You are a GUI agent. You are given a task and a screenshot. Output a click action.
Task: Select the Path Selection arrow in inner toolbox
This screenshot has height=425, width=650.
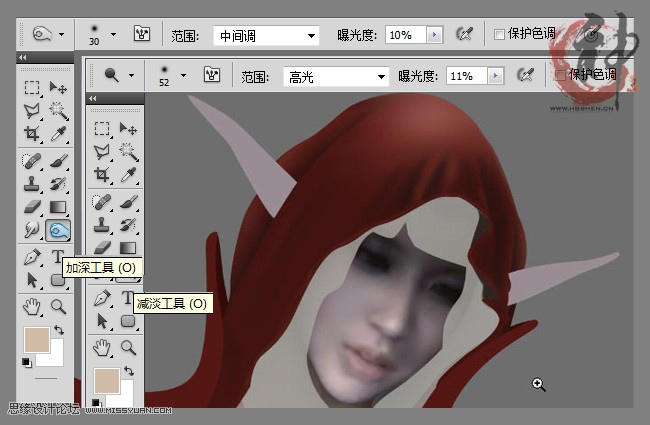pyautogui.click(x=102, y=321)
